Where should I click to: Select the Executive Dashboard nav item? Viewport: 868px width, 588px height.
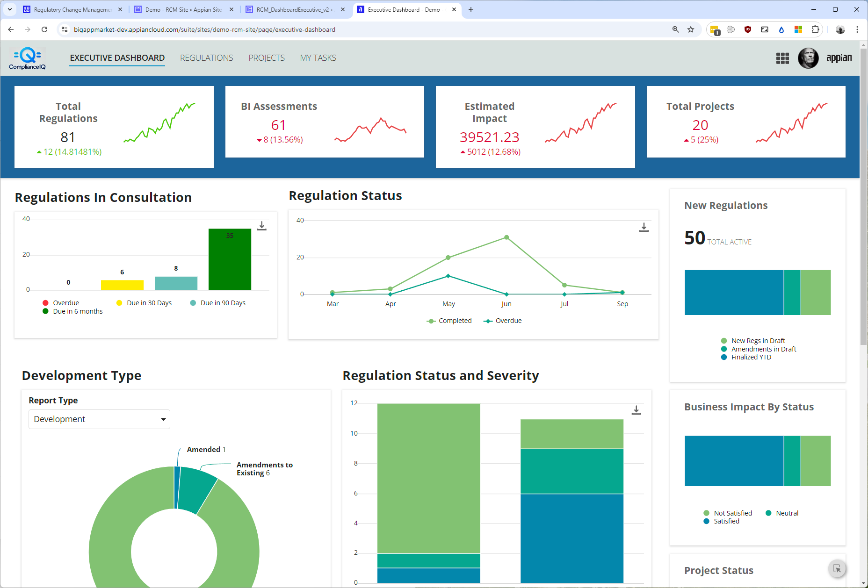tap(117, 58)
